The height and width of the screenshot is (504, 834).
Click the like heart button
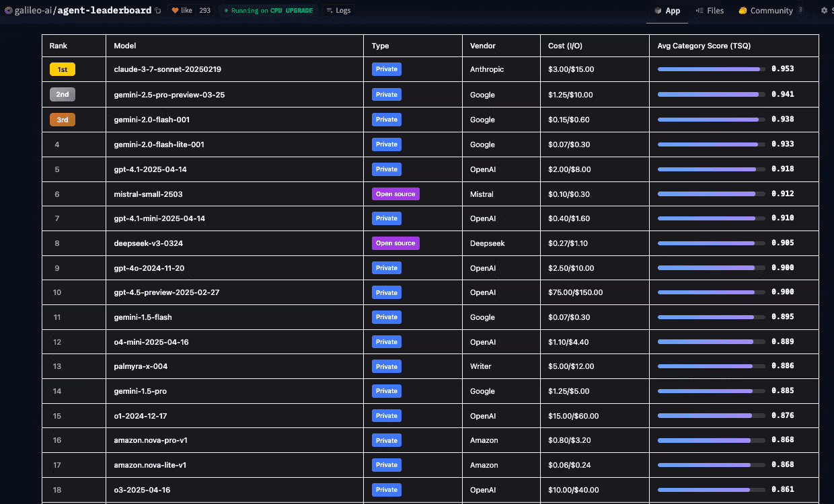tap(182, 11)
